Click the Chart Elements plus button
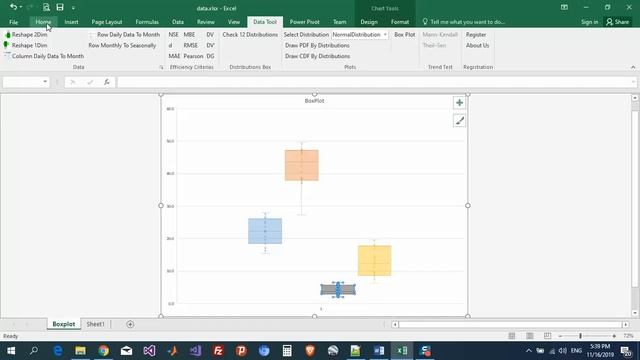 pyautogui.click(x=460, y=103)
